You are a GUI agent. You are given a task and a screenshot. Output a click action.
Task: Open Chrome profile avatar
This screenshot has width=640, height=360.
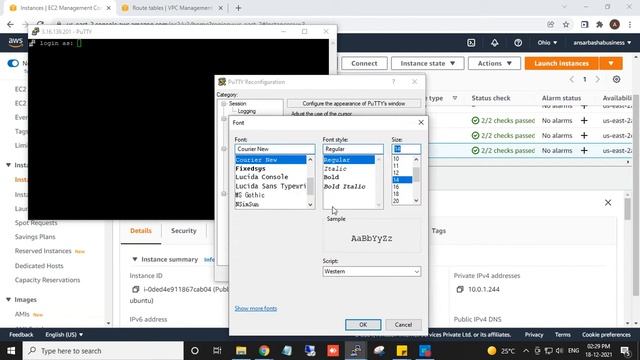tap(615, 24)
